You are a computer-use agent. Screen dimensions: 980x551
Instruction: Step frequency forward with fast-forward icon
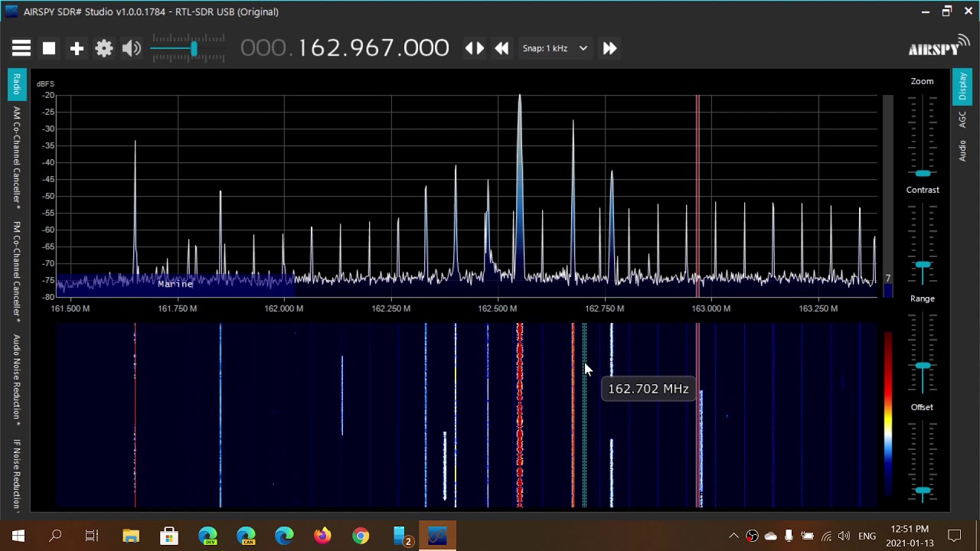(x=609, y=48)
